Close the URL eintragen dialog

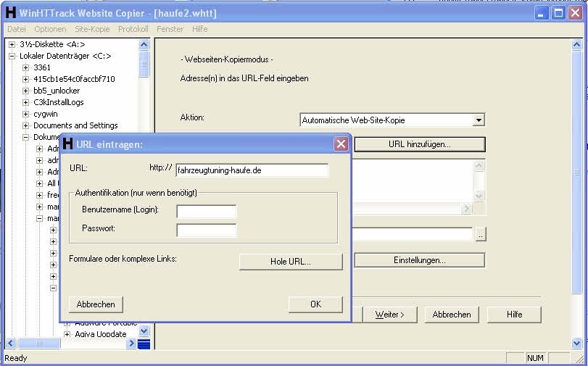(x=341, y=144)
